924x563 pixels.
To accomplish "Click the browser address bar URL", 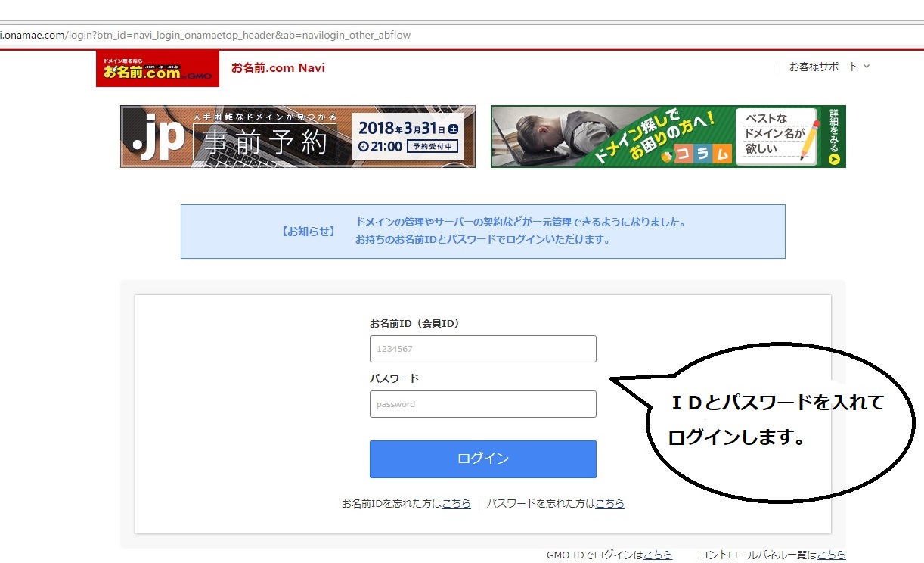I will (x=206, y=36).
